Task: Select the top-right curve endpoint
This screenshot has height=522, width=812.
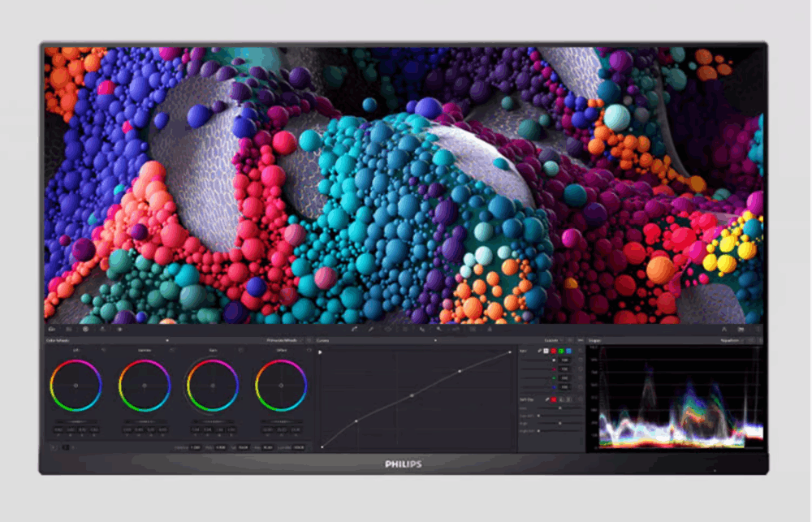Action: [510, 352]
